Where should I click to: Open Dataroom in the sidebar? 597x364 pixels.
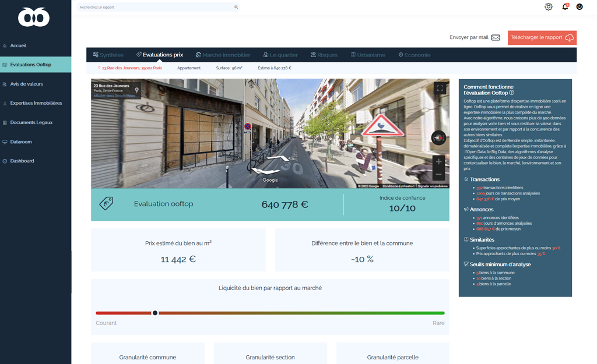pos(21,142)
